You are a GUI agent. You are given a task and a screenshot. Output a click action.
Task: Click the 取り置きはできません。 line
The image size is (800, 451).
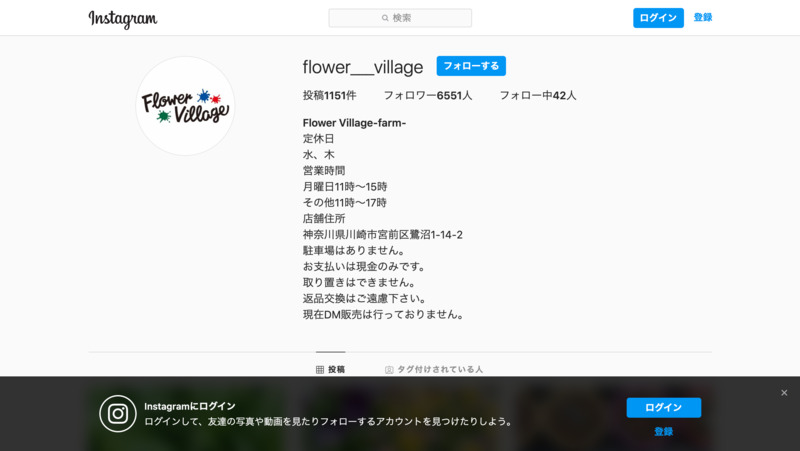click(361, 283)
